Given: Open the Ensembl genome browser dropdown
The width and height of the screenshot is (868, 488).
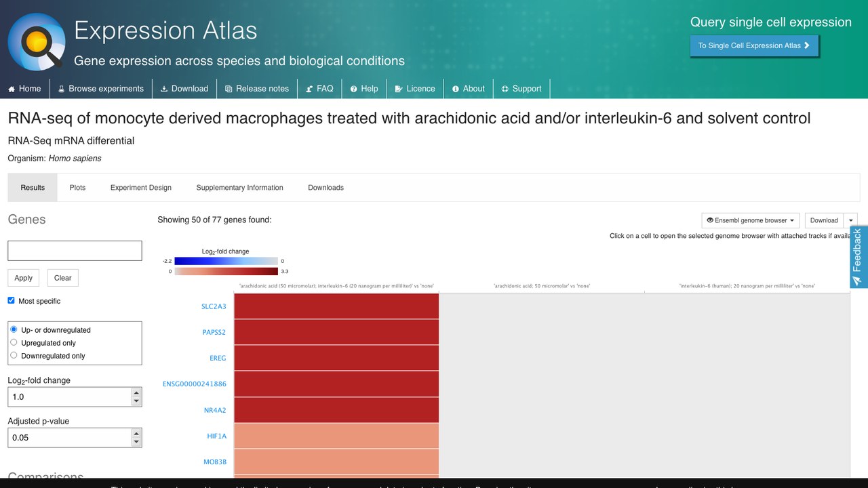Looking at the screenshot, I should (751, 220).
